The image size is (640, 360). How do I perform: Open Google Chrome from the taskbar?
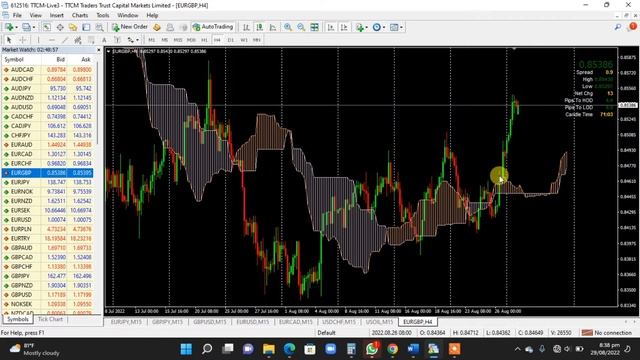click(x=393, y=349)
